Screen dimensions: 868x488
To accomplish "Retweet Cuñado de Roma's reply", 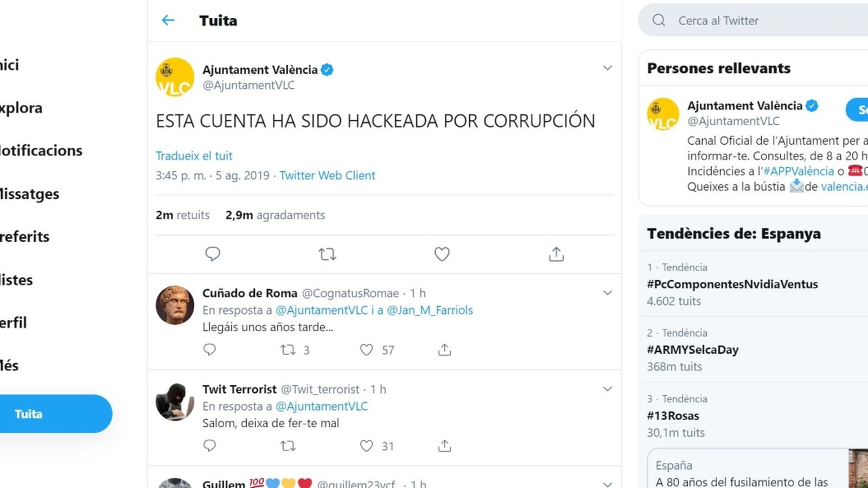I will (x=288, y=350).
